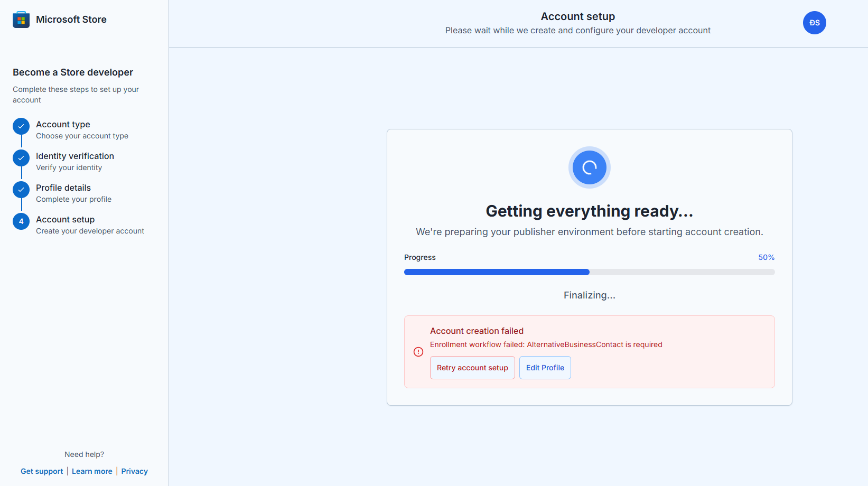The height and width of the screenshot is (486, 868).
Task: Open the Privacy link
Action: click(134, 471)
